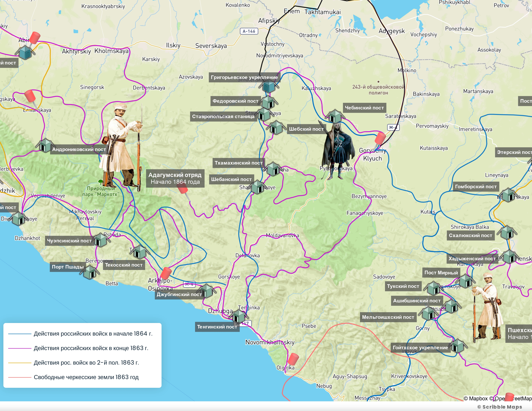Open the Этерский пост label
This screenshot has height=411, width=532.
[513, 152]
